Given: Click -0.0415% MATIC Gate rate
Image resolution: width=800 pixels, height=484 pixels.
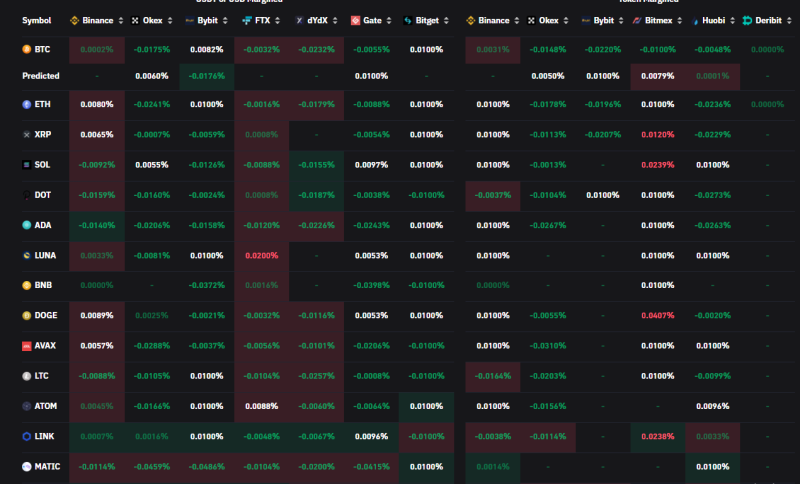Looking at the screenshot, I should tap(371, 467).
